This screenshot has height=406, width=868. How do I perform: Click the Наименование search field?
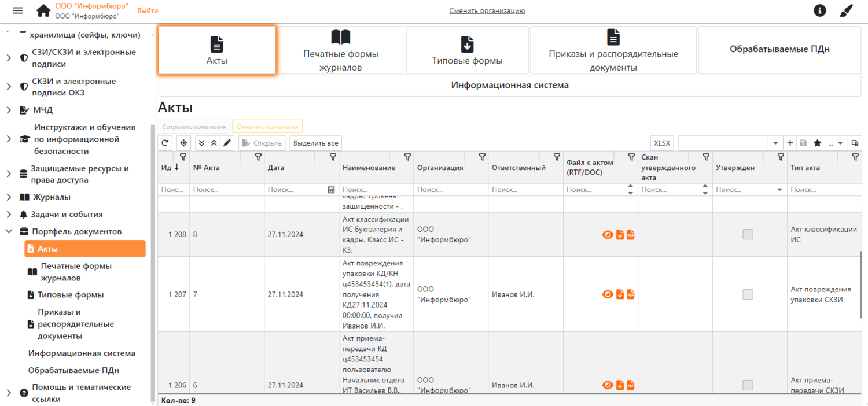[x=376, y=190]
